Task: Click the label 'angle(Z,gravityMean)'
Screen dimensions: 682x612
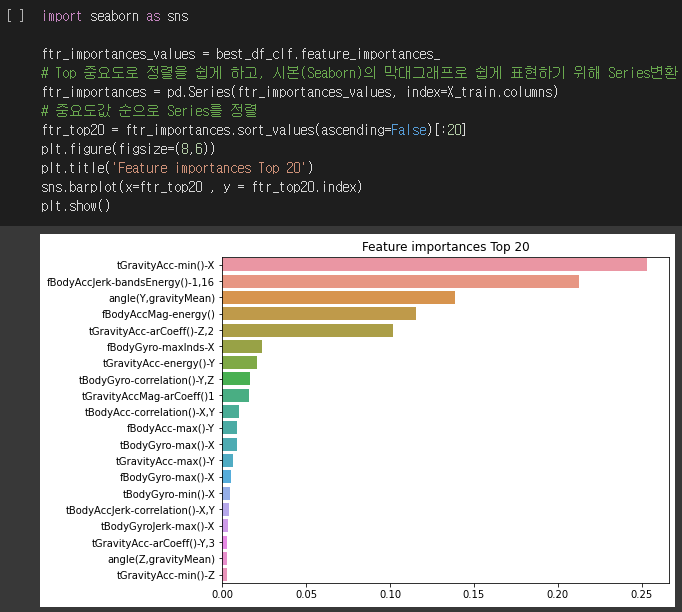Action: pyautogui.click(x=161, y=559)
